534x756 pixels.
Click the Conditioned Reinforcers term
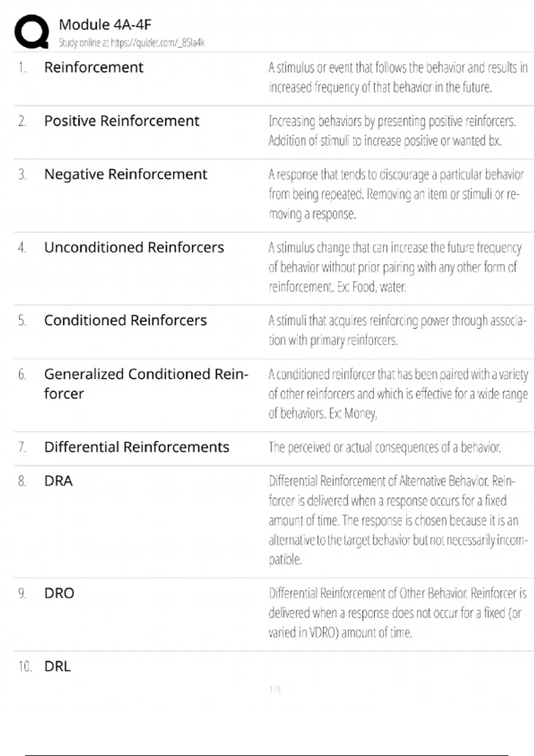pos(125,320)
